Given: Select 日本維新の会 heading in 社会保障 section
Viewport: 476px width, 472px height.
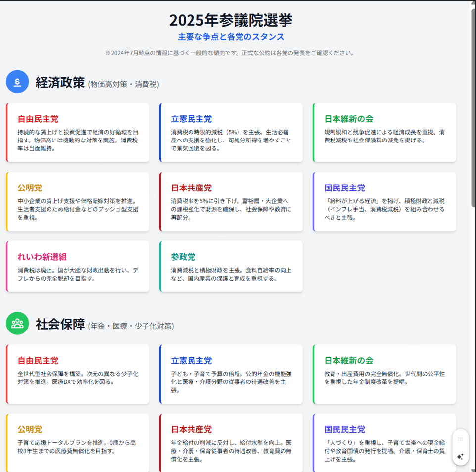Looking at the screenshot, I should 349,361.
